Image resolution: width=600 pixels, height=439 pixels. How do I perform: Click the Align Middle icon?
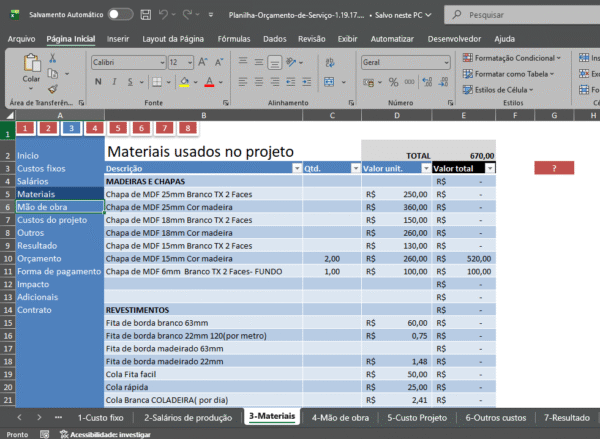[259, 62]
